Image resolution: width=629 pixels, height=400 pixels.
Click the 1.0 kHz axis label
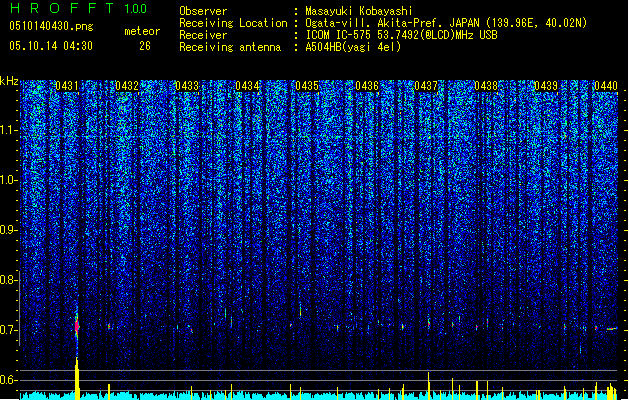point(9,180)
